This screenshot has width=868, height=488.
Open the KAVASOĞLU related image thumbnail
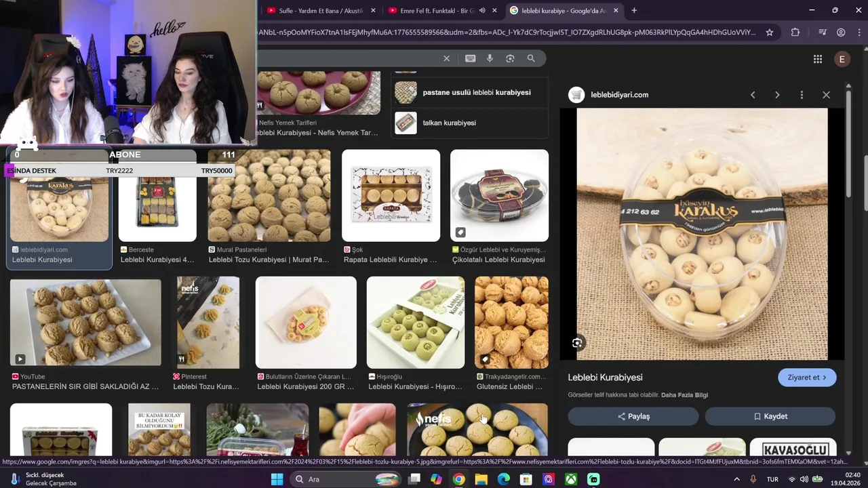coord(793,447)
